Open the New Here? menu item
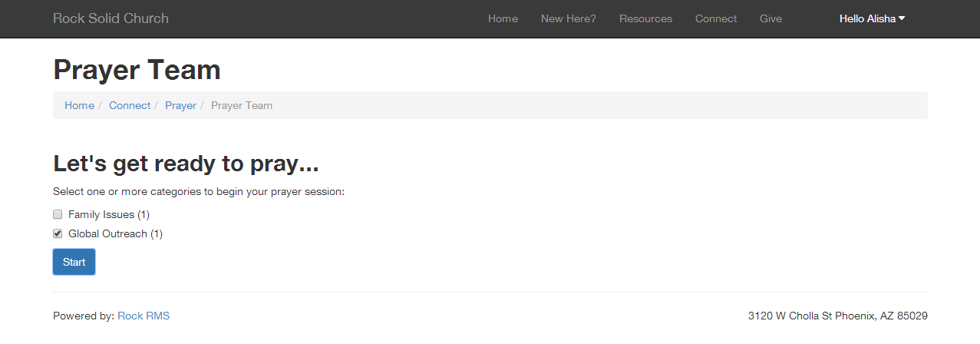 click(568, 18)
